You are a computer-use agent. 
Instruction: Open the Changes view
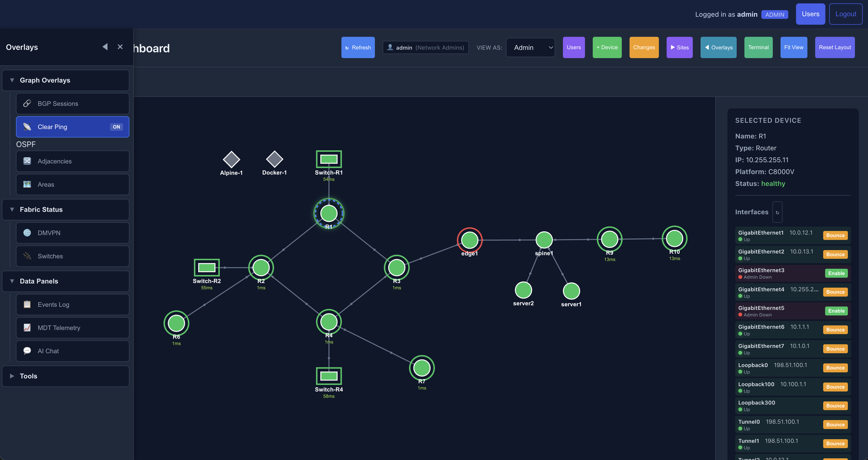click(x=644, y=47)
